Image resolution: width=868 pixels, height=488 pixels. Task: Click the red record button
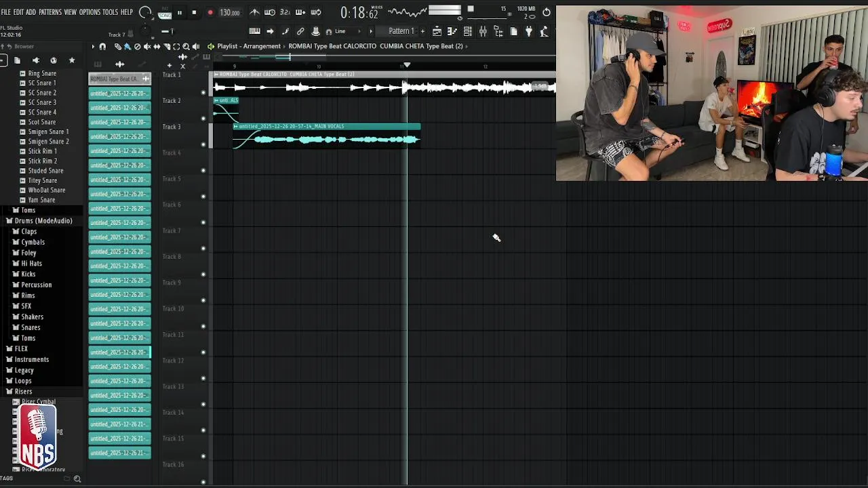coord(210,12)
